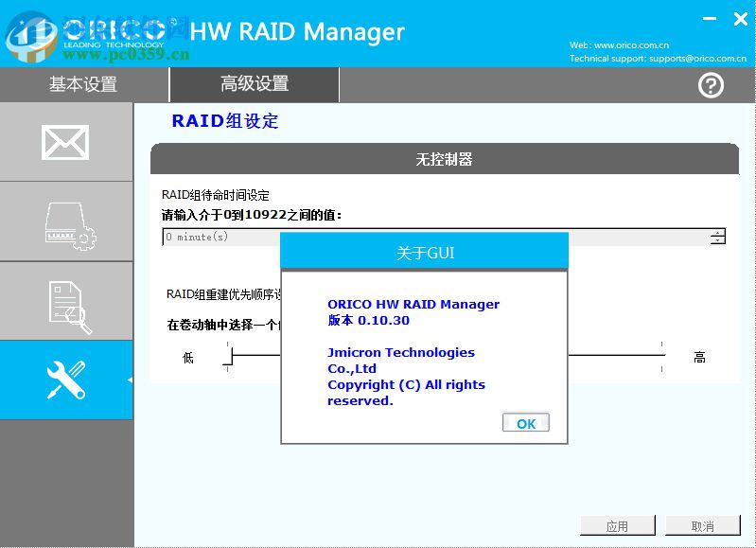Click the 高 label at slider end
Screen dimensions: 756x548
click(699, 358)
